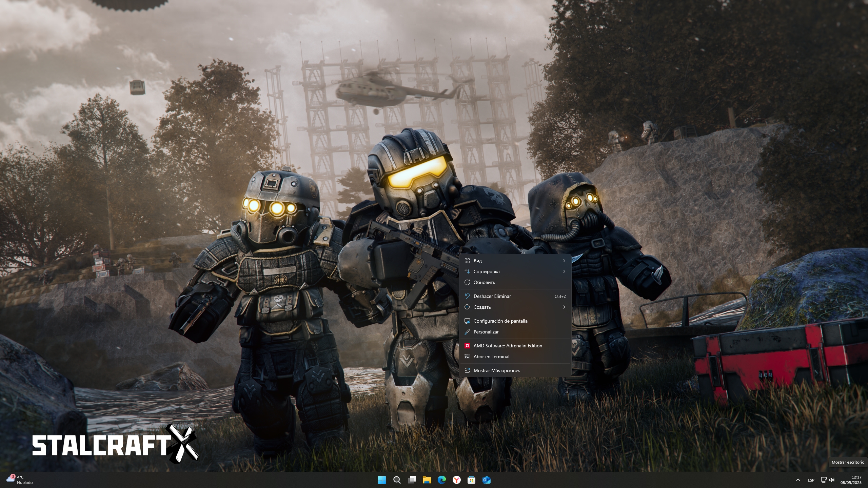Launch File Explorer from taskbar
The width and height of the screenshot is (868, 488).
click(427, 480)
